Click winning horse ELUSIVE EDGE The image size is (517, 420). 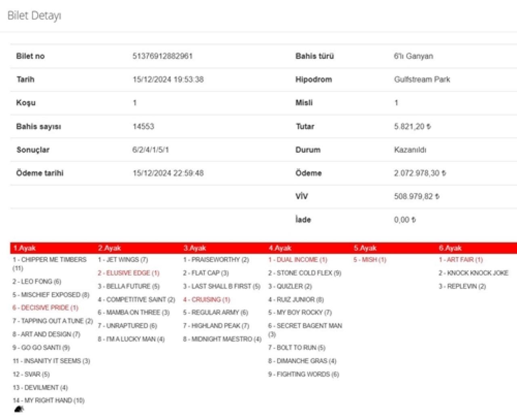coord(128,273)
